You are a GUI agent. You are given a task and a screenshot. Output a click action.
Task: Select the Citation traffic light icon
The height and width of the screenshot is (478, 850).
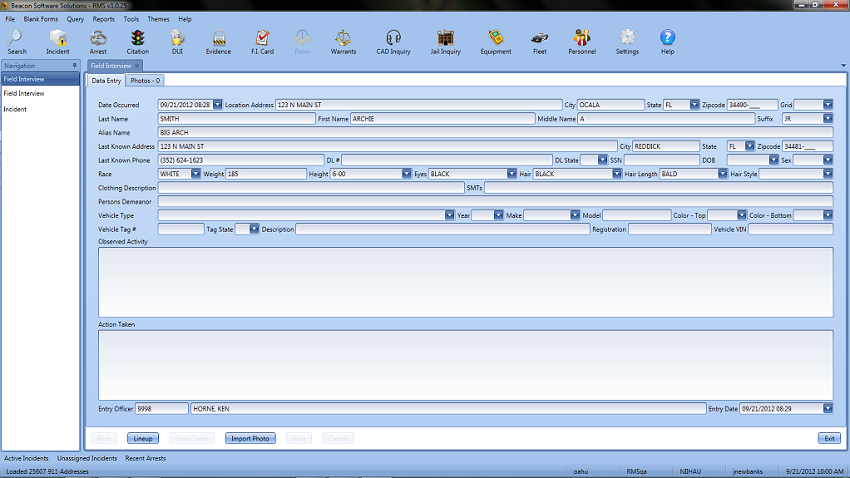(x=138, y=39)
